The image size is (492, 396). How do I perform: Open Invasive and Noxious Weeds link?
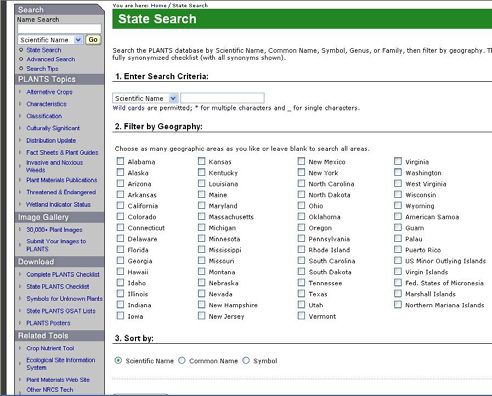(x=55, y=166)
